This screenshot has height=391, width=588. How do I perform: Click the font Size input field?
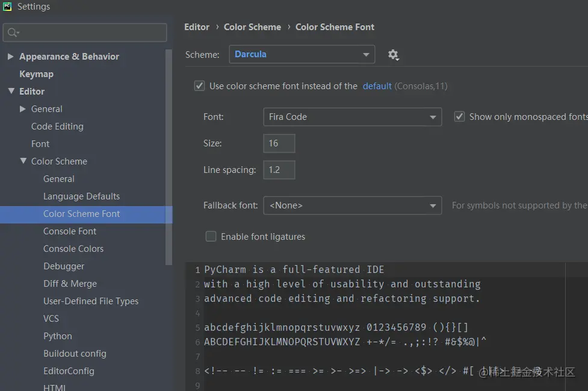tap(279, 143)
